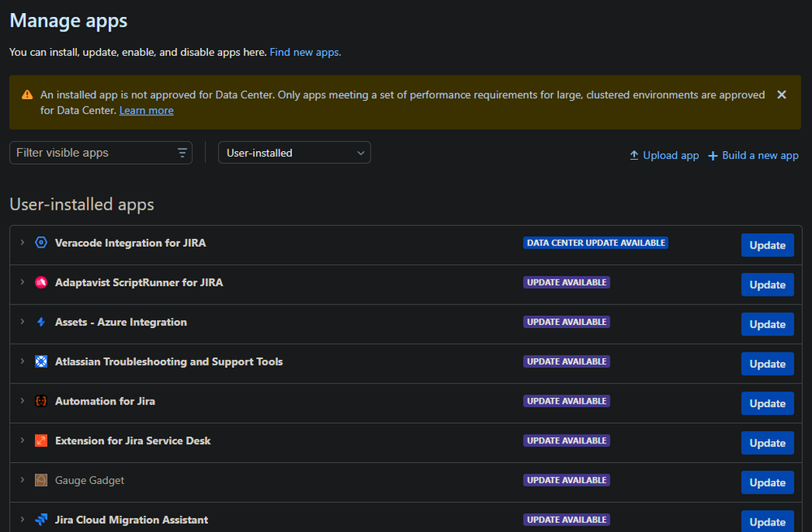812x532 pixels.
Task: Click the Data Center Update Available badge
Action: click(596, 243)
